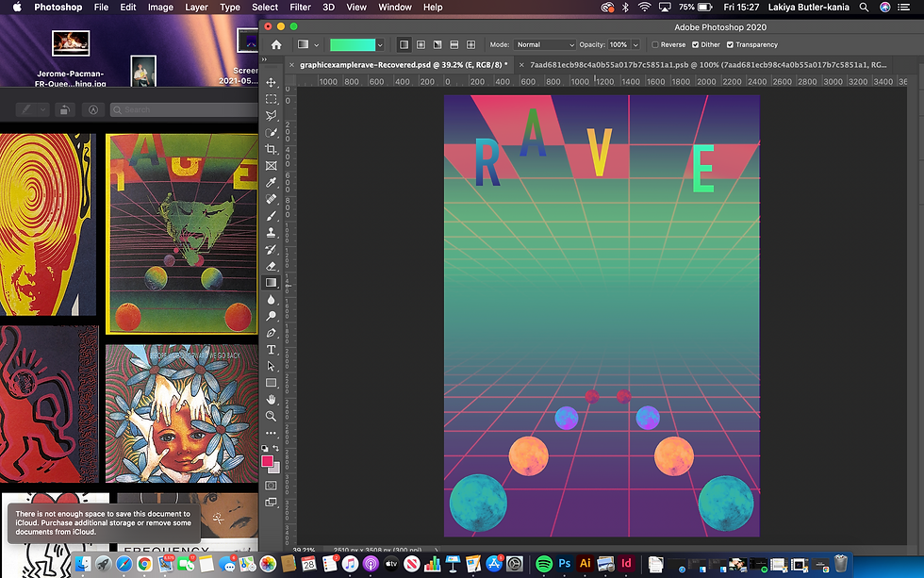Select the Gradient tool in toolbox
Viewport: 924px width, 578px height.
[x=272, y=283]
